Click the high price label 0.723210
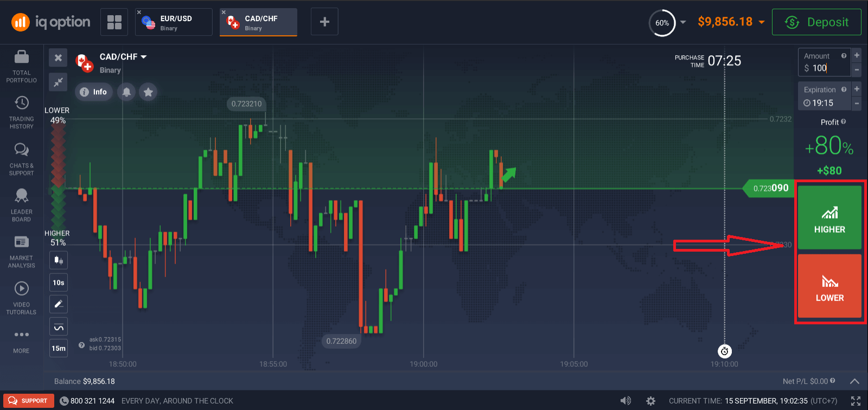The height and width of the screenshot is (410, 868). tap(246, 104)
